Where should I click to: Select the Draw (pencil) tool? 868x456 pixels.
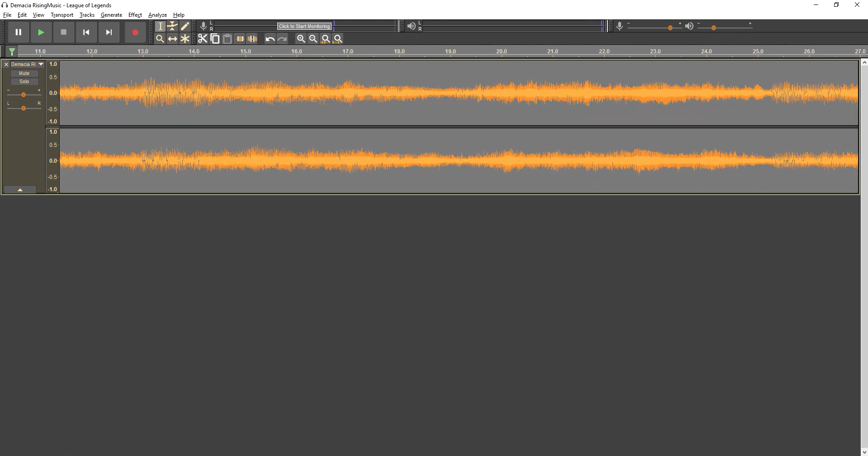(x=185, y=26)
